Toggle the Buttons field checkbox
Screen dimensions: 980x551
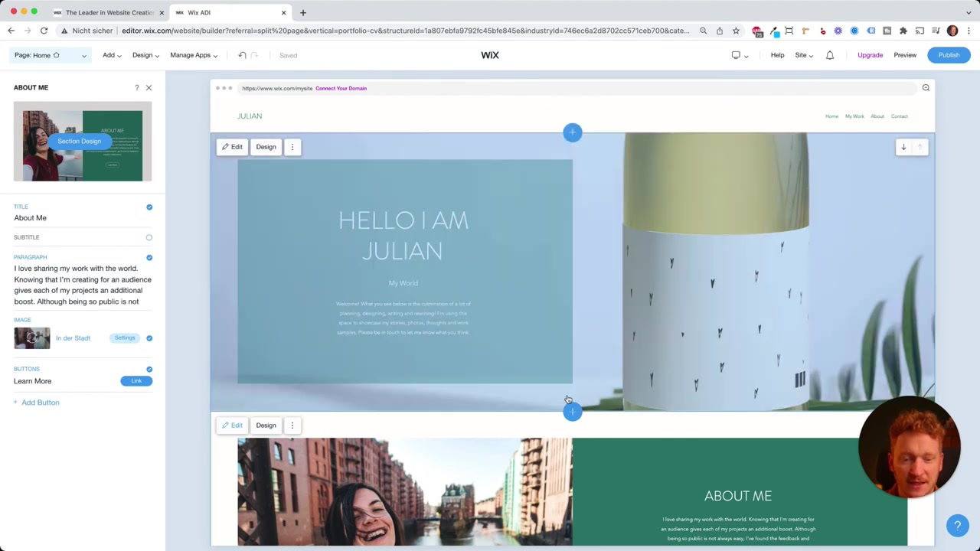(x=149, y=369)
